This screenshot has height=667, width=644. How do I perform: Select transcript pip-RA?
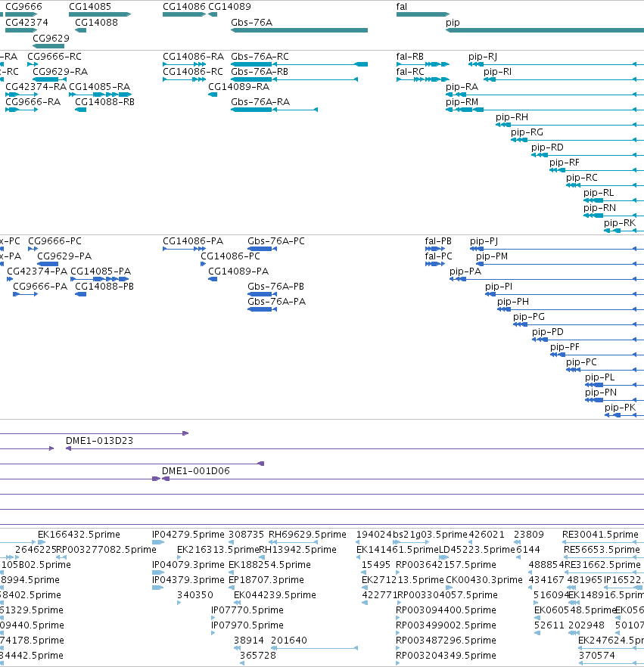[x=462, y=87]
